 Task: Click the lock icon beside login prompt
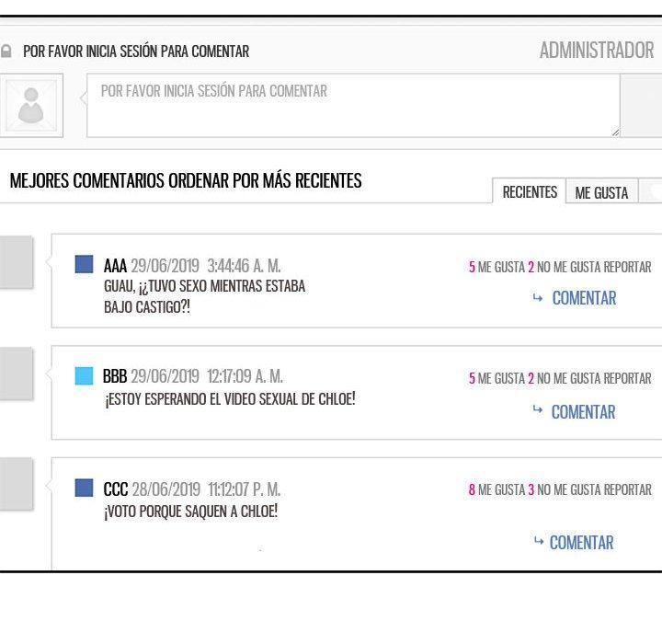tap(6, 52)
